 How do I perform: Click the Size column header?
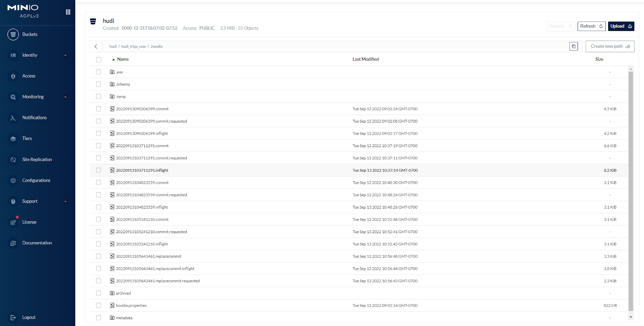coord(599,59)
